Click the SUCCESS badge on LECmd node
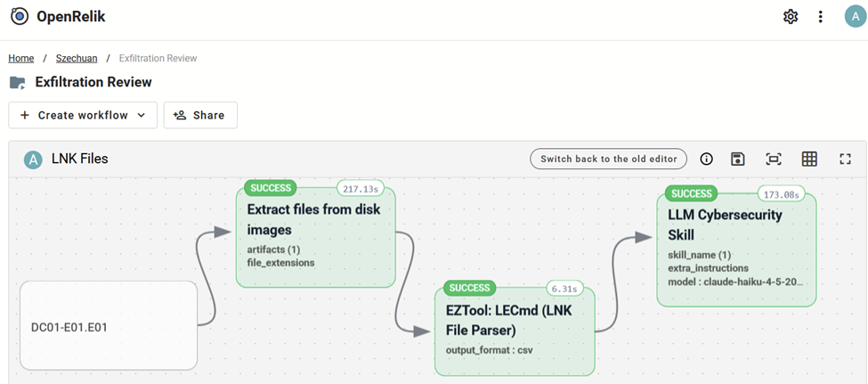The width and height of the screenshot is (868, 384). pyautogui.click(x=469, y=288)
